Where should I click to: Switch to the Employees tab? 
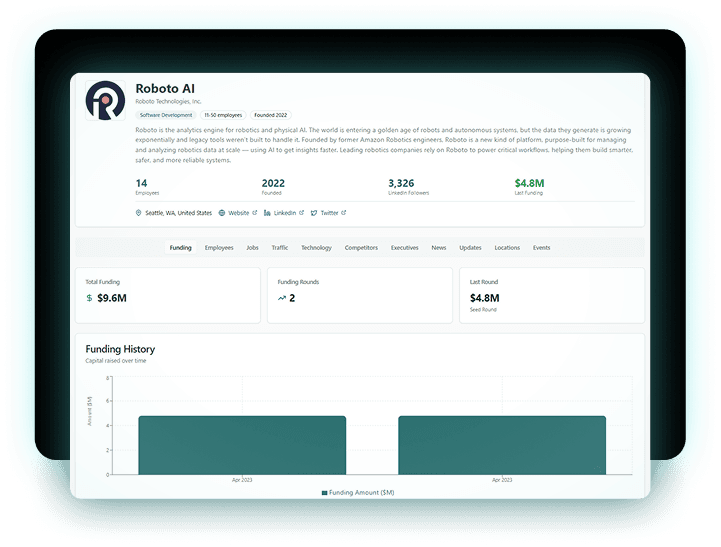click(x=219, y=248)
